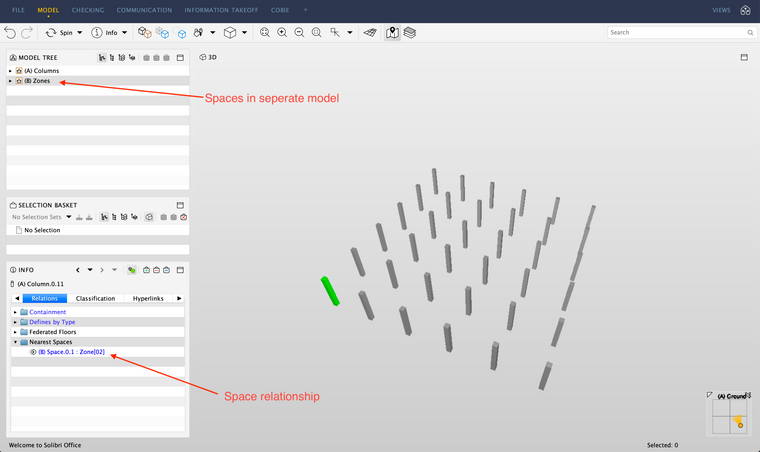Redo the last action
Image resolution: width=760 pixels, height=452 pixels.
pyautogui.click(x=27, y=32)
